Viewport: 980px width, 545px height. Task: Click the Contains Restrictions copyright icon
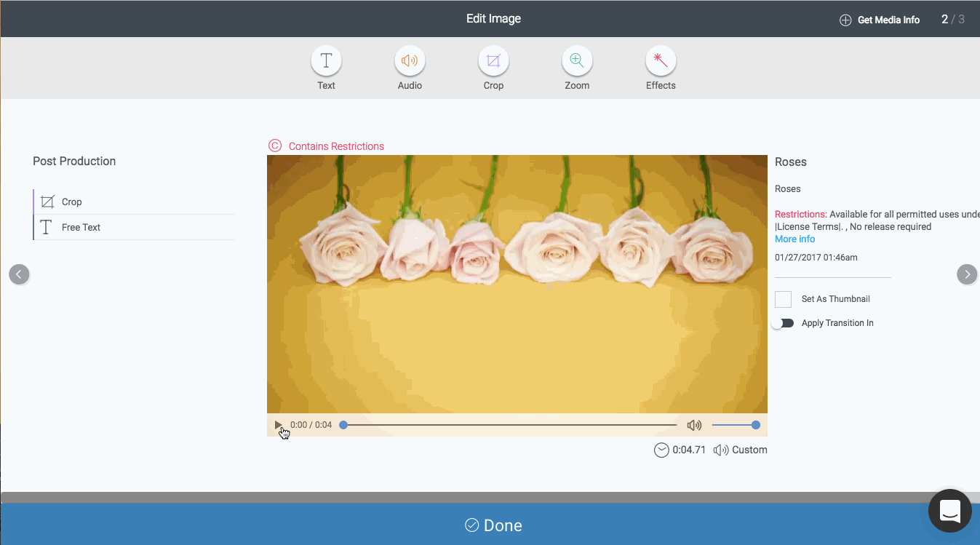click(274, 146)
